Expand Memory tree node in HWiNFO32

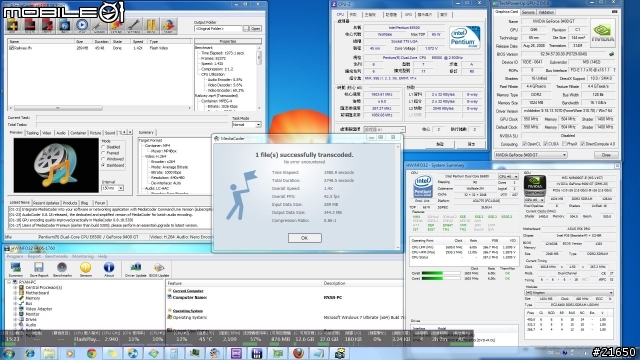(15, 298)
